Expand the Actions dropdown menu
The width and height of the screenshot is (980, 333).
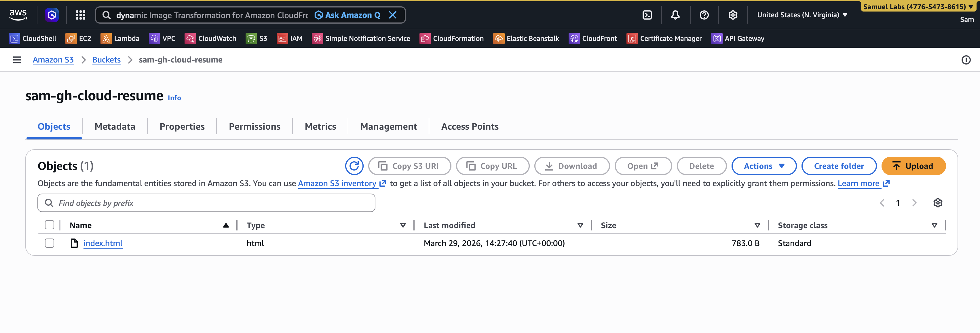[x=764, y=166]
